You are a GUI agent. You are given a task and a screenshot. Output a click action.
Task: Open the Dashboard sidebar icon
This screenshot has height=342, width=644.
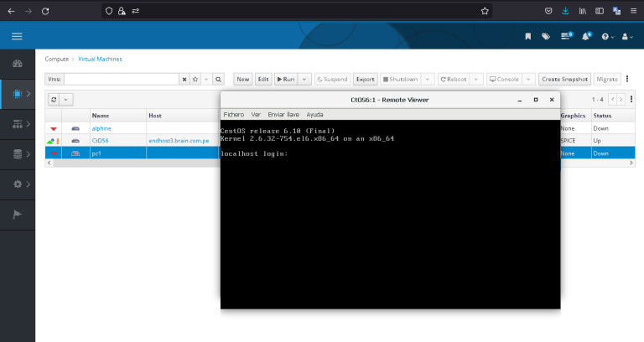17,65
